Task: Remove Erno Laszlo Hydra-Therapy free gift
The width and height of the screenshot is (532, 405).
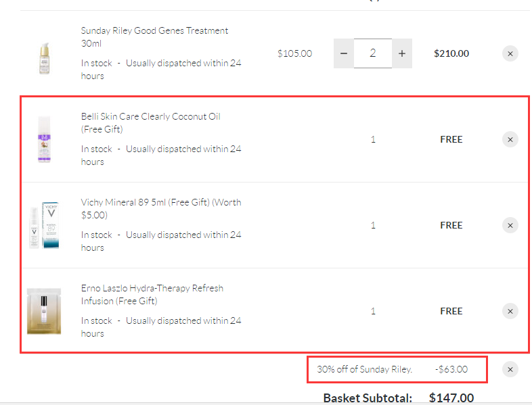Action: [x=510, y=311]
